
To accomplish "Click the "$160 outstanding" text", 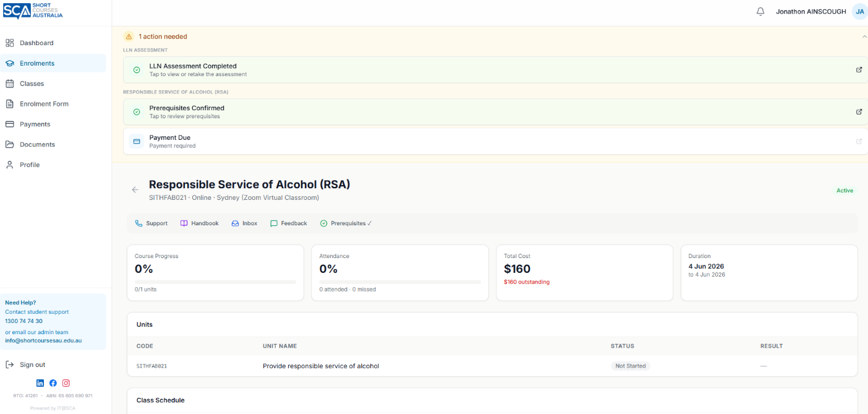I will [527, 282].
